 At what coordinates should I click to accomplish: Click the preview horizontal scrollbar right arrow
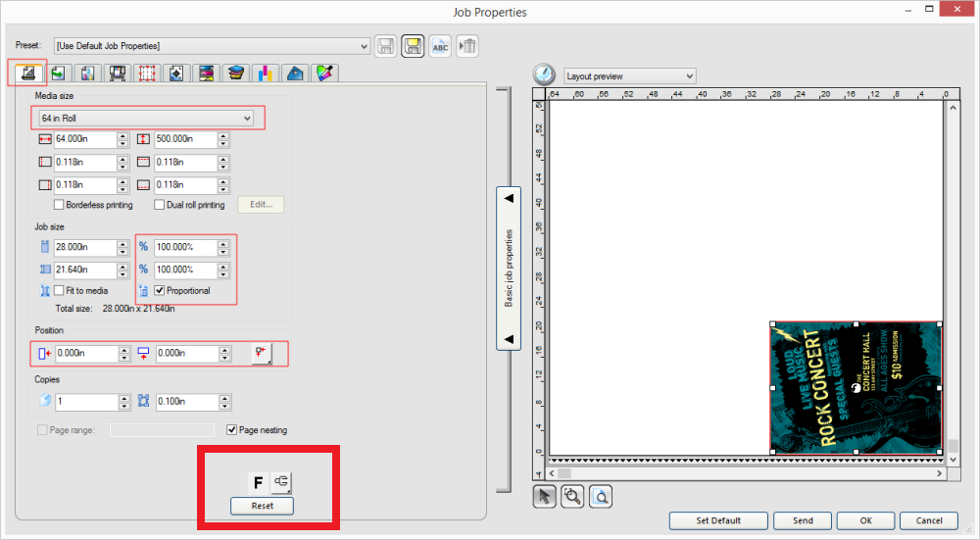tap(939, 473)
